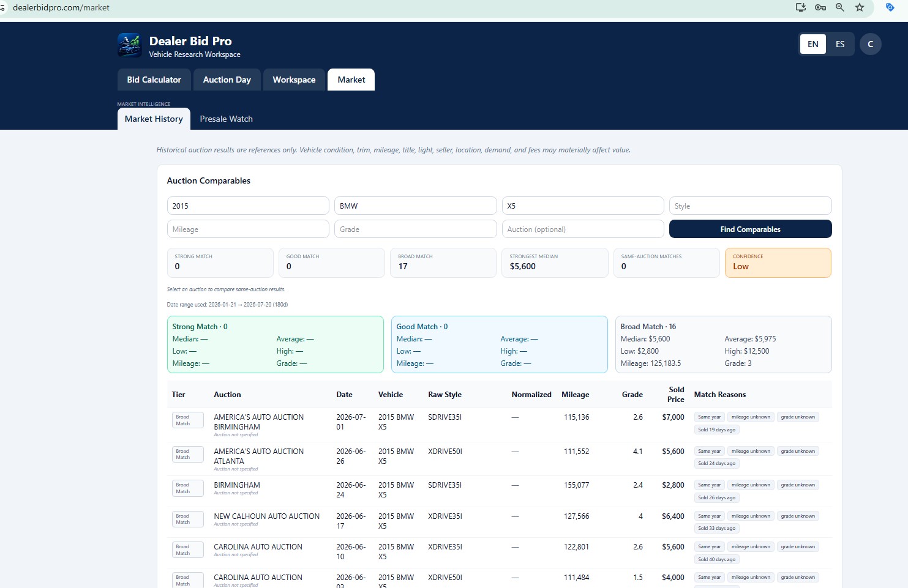Click the Vehicle column header
The width and height of the screenshot is (908, 588).
tap(391, 395)
